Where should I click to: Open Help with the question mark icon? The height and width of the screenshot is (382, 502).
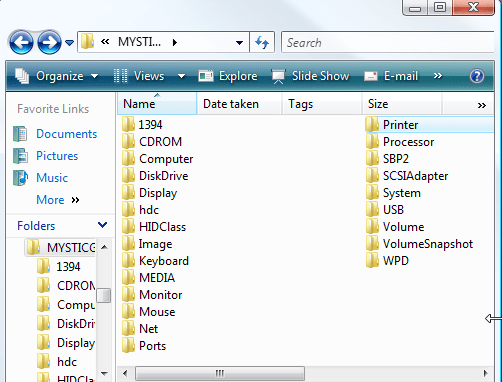(477, 76)
